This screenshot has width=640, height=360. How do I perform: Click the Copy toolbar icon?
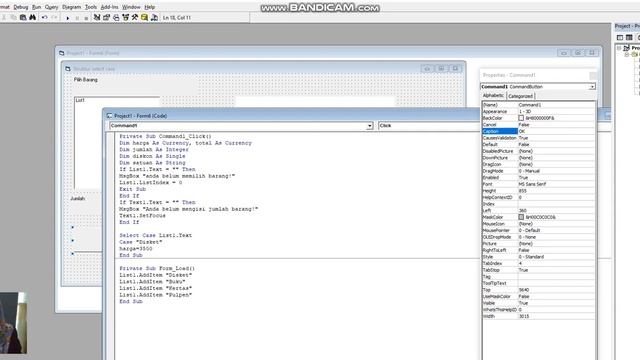coord(13,18)
